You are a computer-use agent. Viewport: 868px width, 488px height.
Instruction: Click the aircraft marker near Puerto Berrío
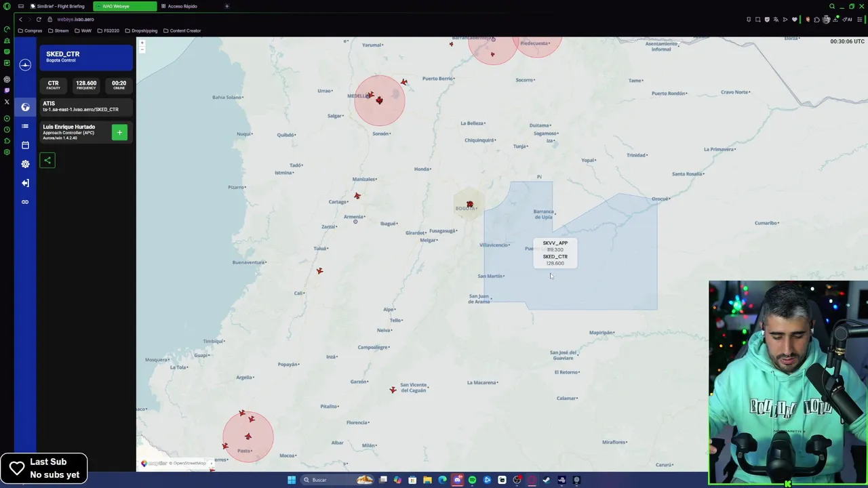[404, 82]
